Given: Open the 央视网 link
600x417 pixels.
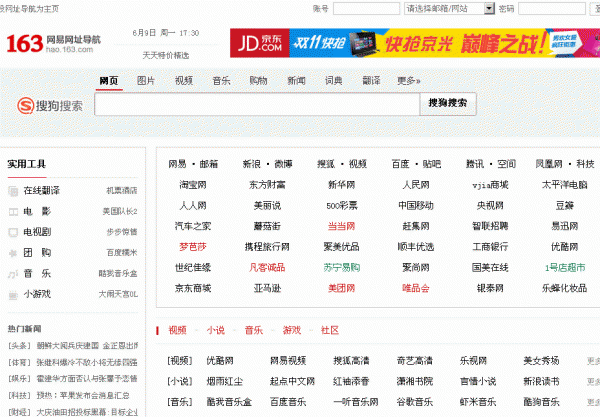Looking at the screenshot, I should (490, 206).
